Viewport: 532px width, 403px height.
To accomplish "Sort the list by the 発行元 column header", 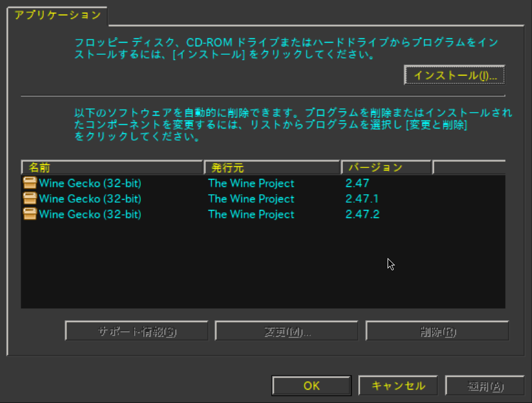I will point(272,167).
